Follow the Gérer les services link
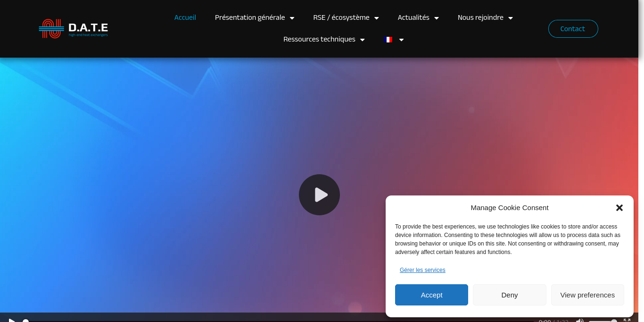This screenshot has height=322, width=644. [422, 270]
